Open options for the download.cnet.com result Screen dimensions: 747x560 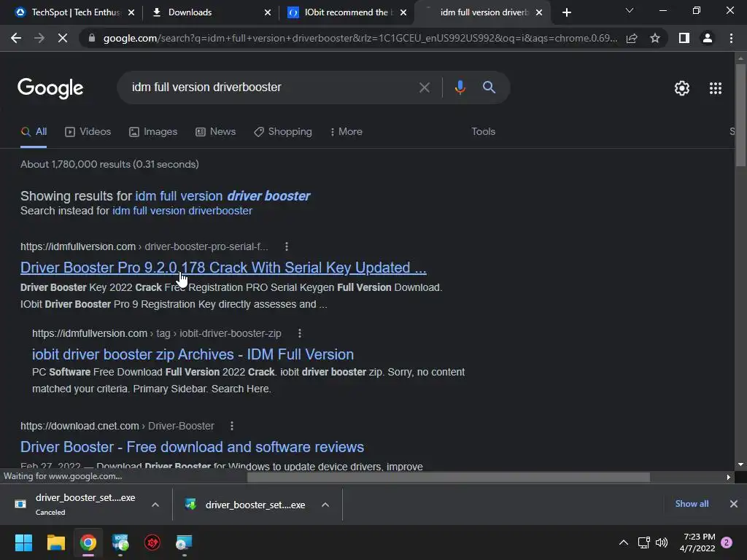[x=232, y=426]
